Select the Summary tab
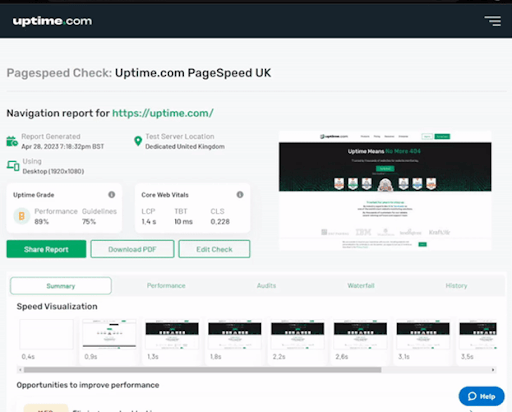512x412 pixels. pyautogui.click(x=61, y=286)
